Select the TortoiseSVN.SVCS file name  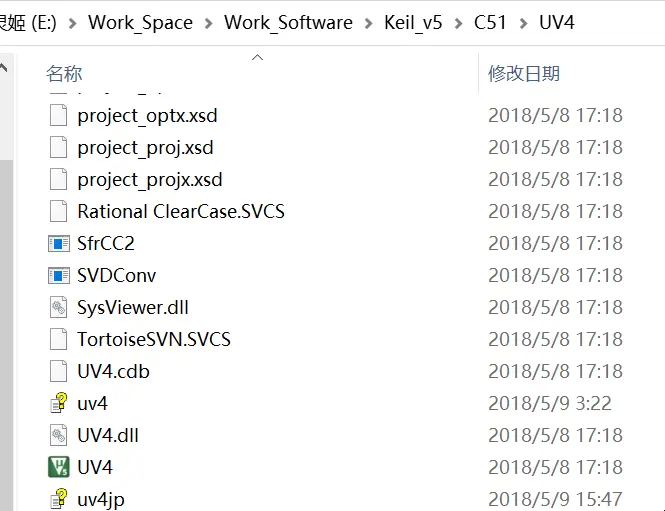click(154, 339)
